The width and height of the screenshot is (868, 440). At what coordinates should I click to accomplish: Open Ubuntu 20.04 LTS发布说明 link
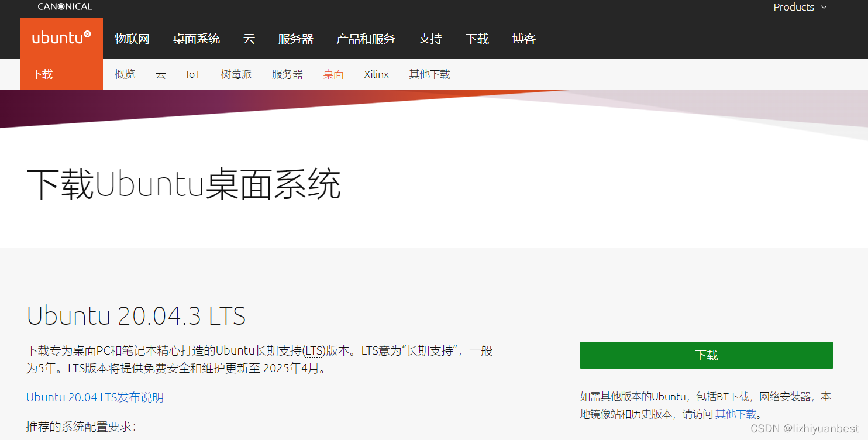tap(95, 397)
